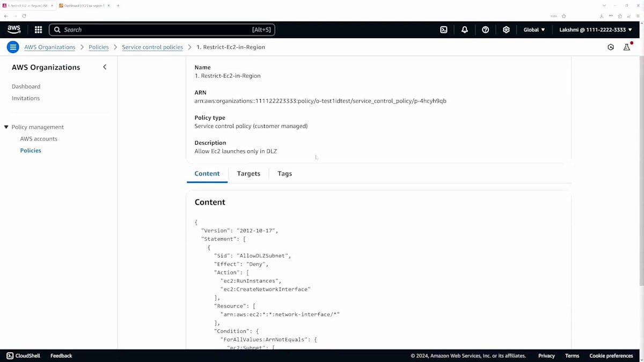Collapse the AWS Organizations side panel
This screenshot has height=362, width=644.
tap(105, 67)
